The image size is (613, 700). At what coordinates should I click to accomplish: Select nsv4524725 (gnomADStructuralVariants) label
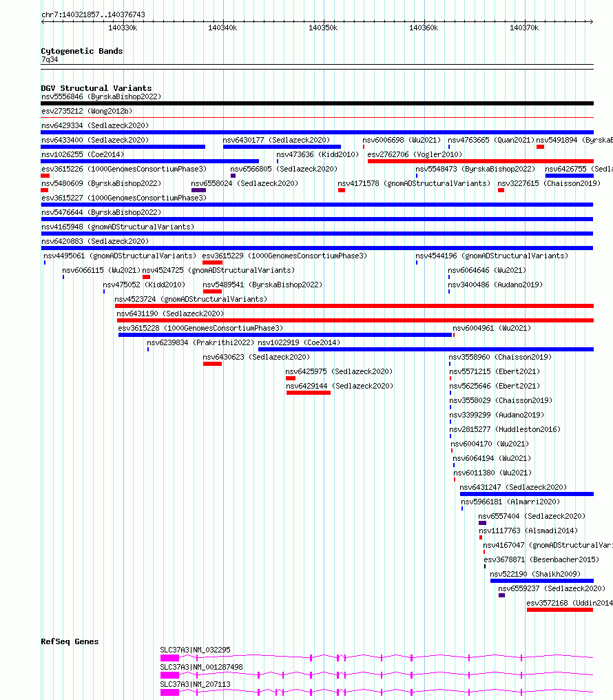pyautogui.click(x=218, y=270)
